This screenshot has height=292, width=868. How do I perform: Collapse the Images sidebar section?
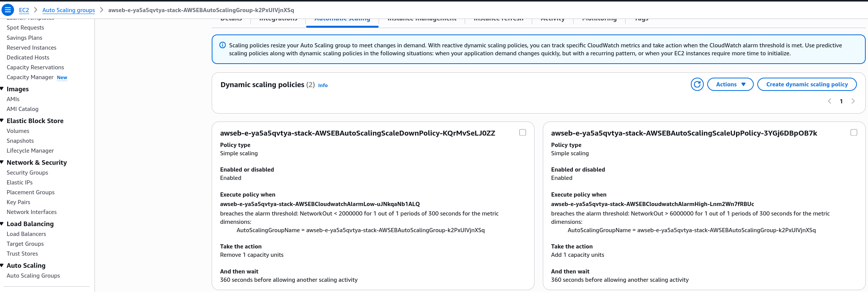pyautogui.click(x=2, y=89)
